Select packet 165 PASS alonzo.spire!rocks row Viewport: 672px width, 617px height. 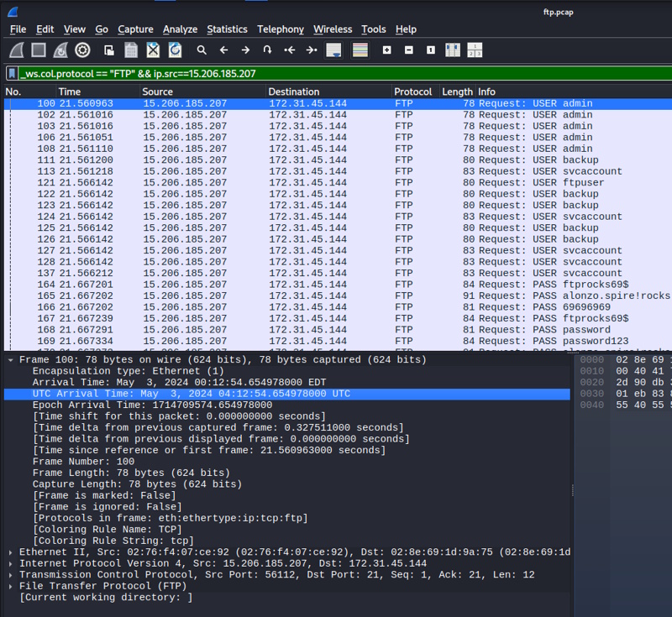point(338,295)
